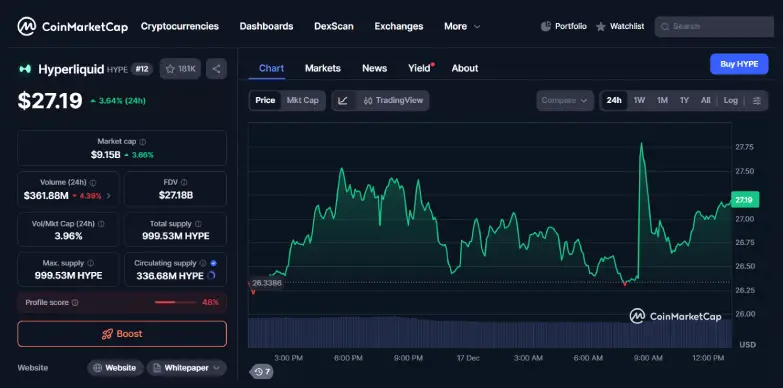Open the Chart tab

pos(271,68)
